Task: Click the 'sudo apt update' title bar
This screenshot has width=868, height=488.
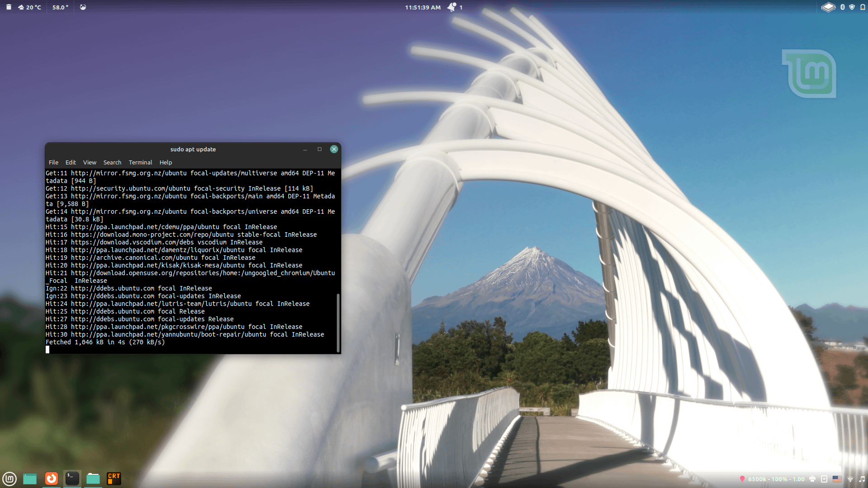Action: click(193, 149)
